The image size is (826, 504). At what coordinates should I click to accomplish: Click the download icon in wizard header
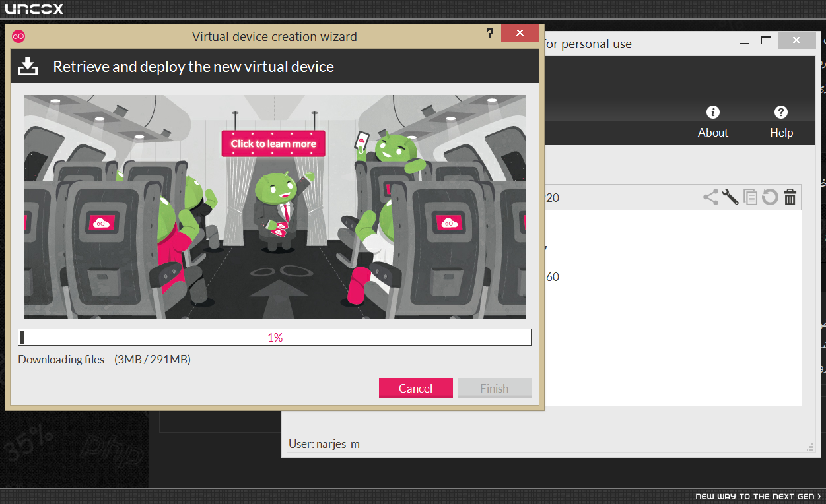coord(28,66)
